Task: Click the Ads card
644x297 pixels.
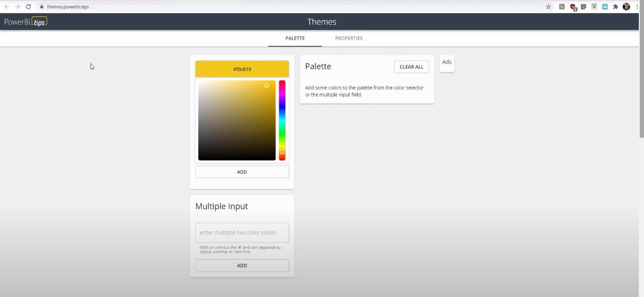Action: [x=447, y=64]
